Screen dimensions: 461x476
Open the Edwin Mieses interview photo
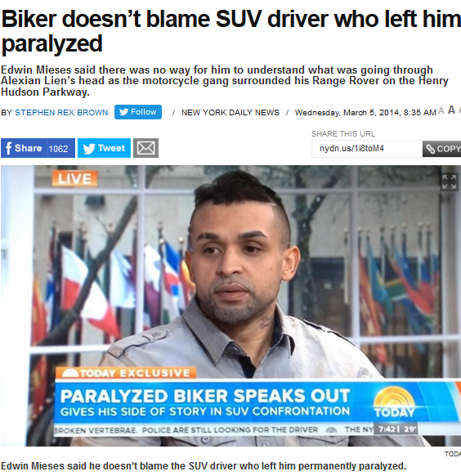pyautogui.click(x=230, y=306)
